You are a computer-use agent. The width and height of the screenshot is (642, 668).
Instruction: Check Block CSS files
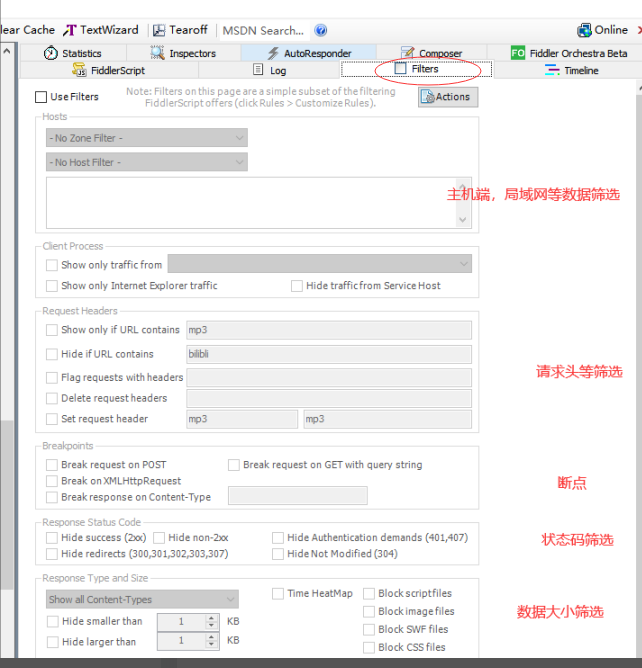tap(369, 648)
